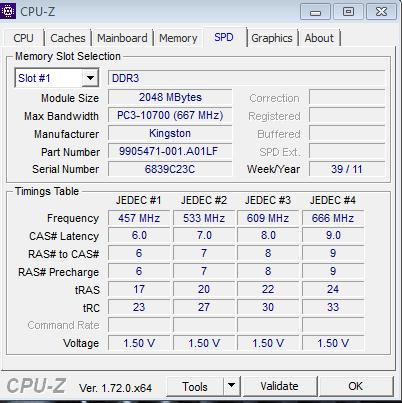Open the Graphics tab
This screenshot has height=403, width=402.
(x=272, y=38)
